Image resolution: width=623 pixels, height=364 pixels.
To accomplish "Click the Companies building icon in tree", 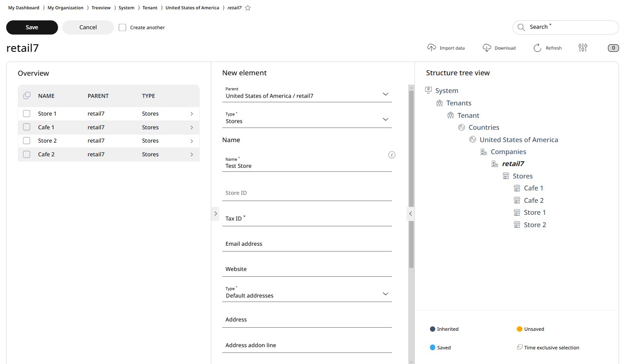I will (484, 151).
